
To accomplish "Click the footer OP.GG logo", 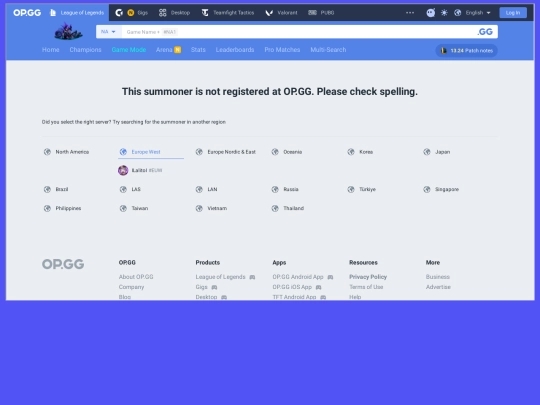I will (63, 264).
